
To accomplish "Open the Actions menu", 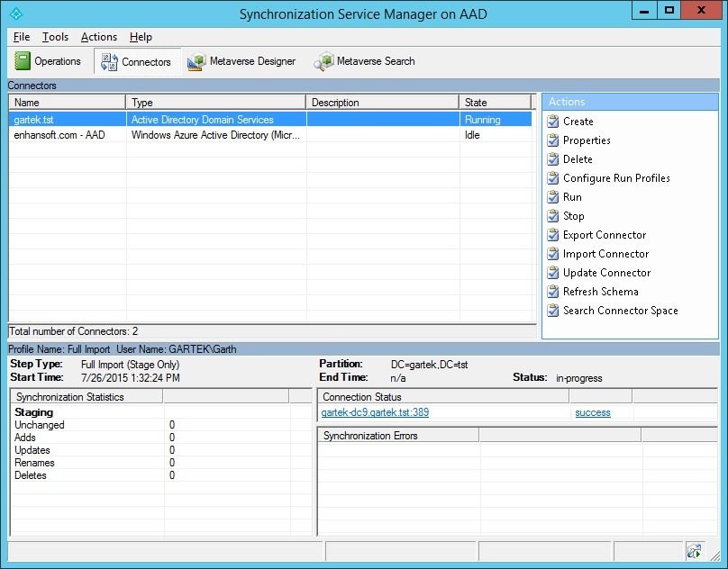I will [x=99, y=37].
